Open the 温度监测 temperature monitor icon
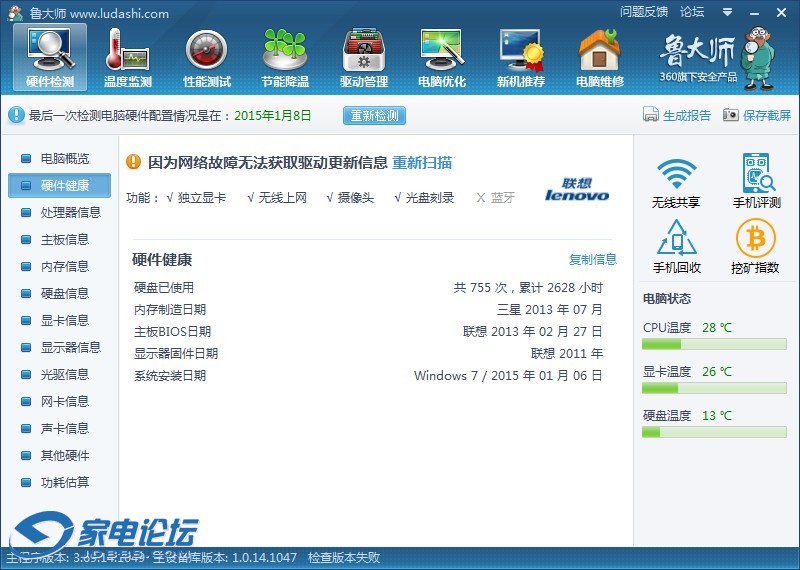Screen dimensions: 800x570 [128, 57]
